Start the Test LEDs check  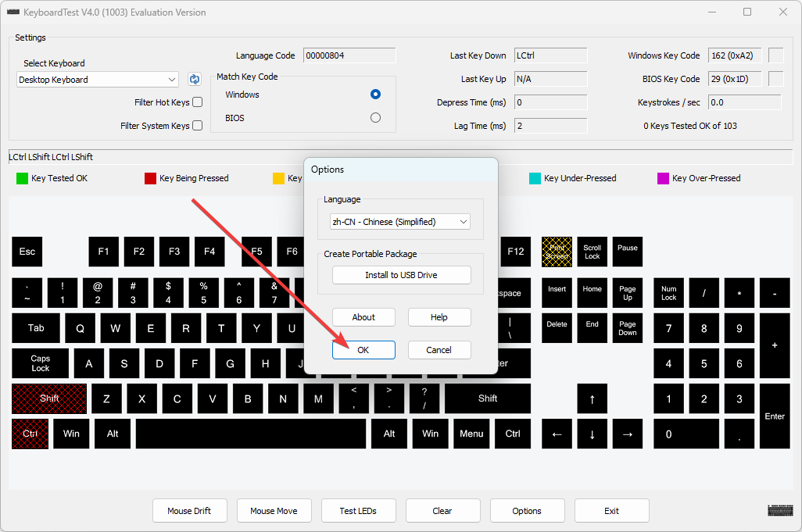pos(358,510)
